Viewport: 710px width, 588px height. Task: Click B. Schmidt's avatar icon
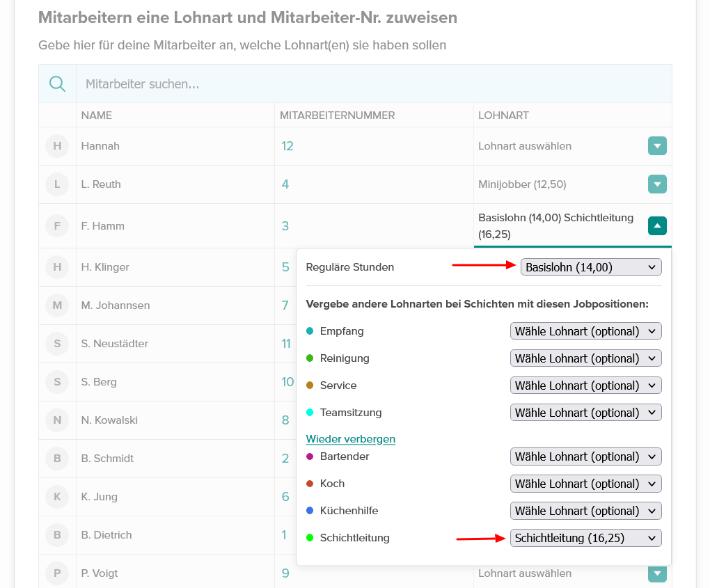click(57, 458)
